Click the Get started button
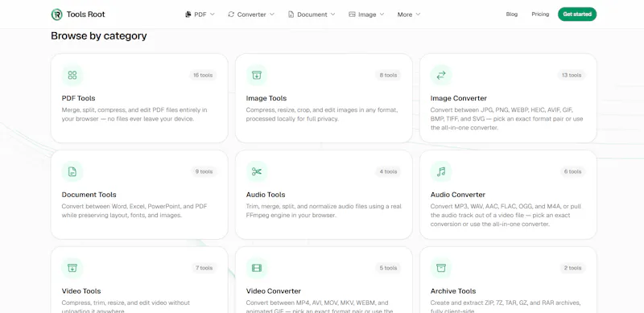Image resolution: width=644 pixels, height=313 pixels. pos(577,14)
